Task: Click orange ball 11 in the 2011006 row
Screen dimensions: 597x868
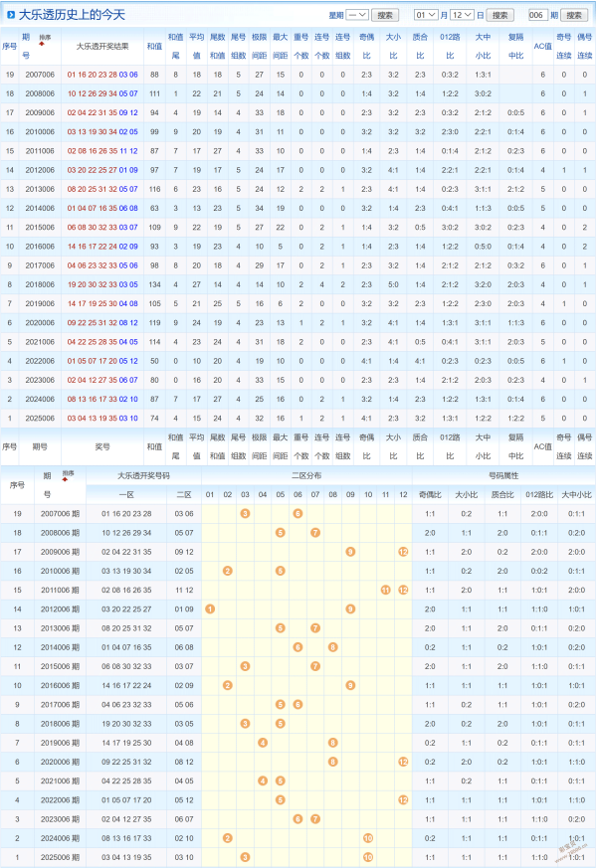Action: point(385,590)
